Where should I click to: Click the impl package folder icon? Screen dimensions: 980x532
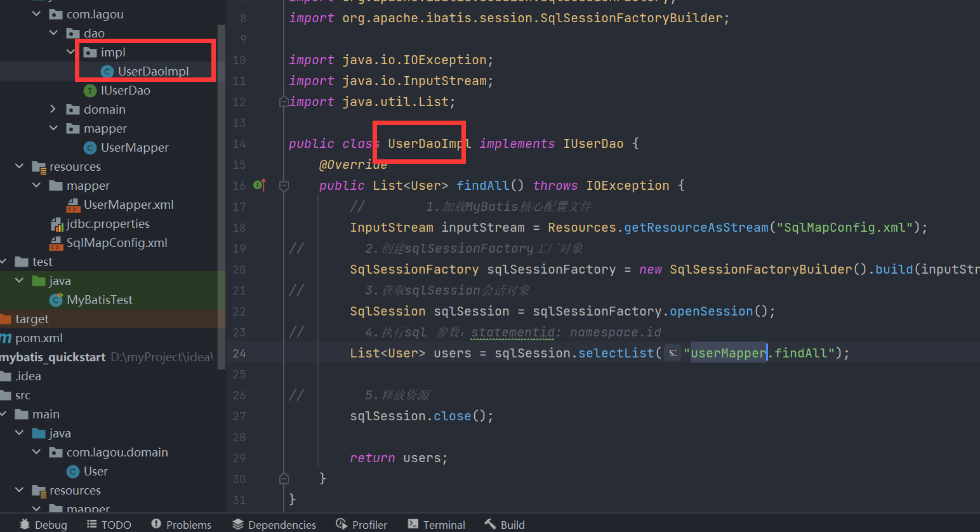click(90, 53)
